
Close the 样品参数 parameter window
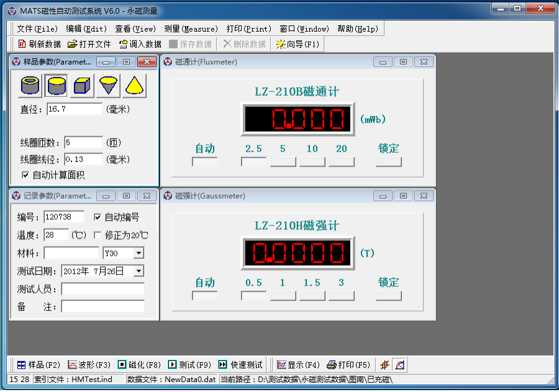pyautogui.click(x=147, y=62)
